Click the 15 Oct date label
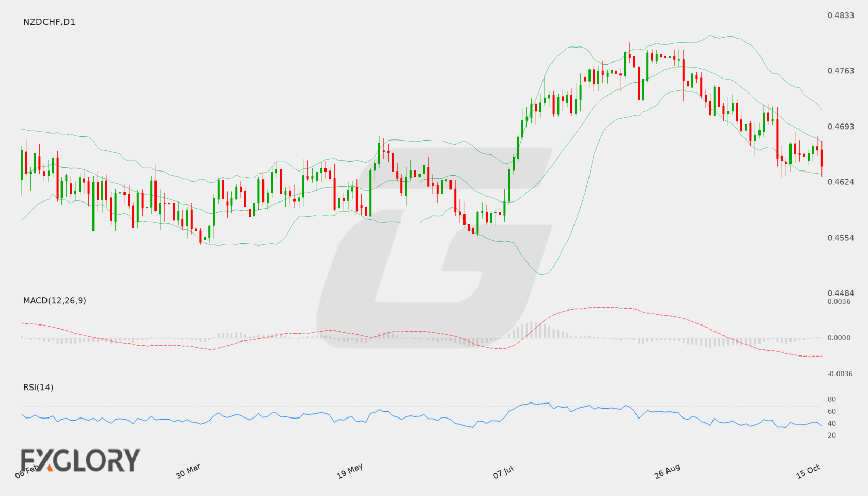 pyautogui.click(x=808, y=471)
